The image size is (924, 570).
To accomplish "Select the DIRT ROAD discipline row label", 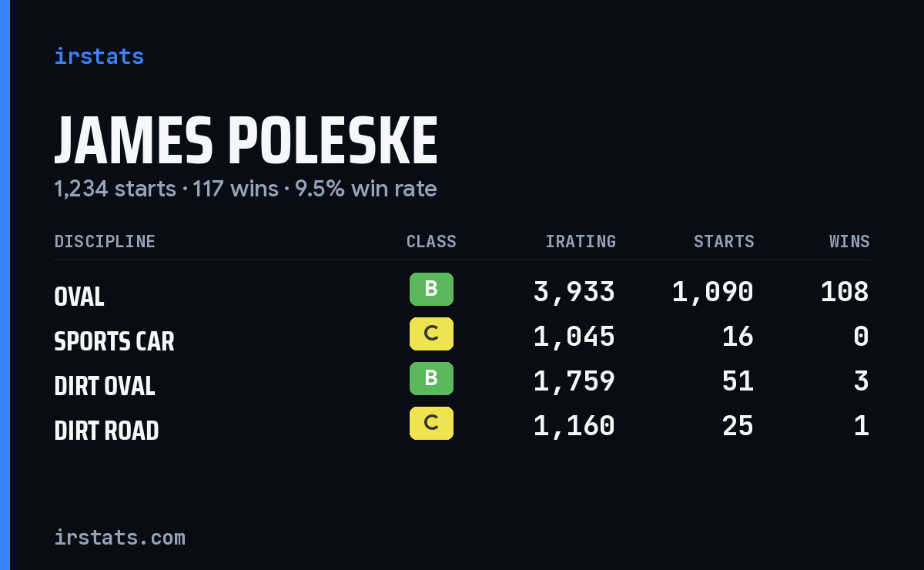I will tap(106, 431).
